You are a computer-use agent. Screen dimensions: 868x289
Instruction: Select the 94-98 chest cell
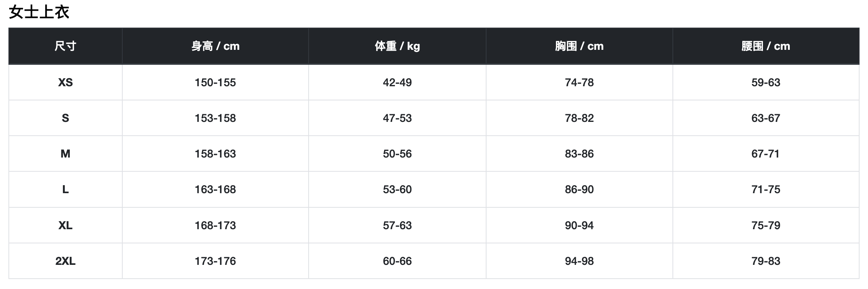pos(579,261)
